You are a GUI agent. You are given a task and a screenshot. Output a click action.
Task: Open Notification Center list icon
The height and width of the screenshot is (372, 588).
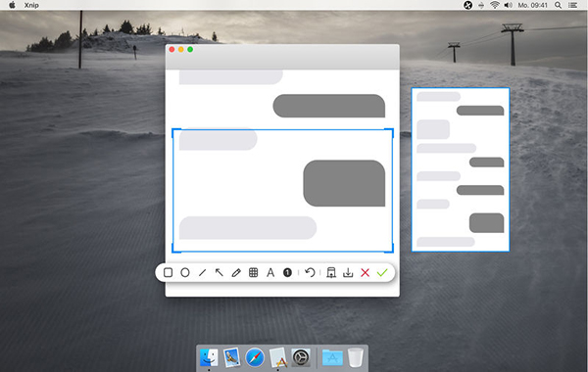point(572,5)
